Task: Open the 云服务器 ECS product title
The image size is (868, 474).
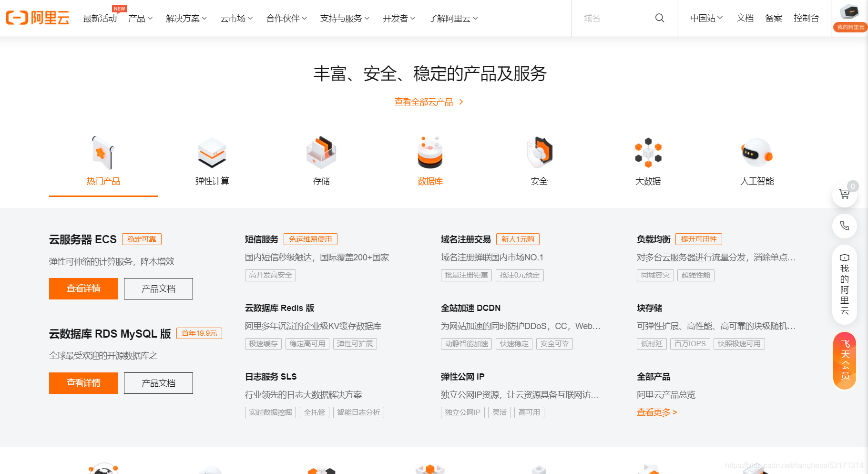Action: click(x=83, y=239)
